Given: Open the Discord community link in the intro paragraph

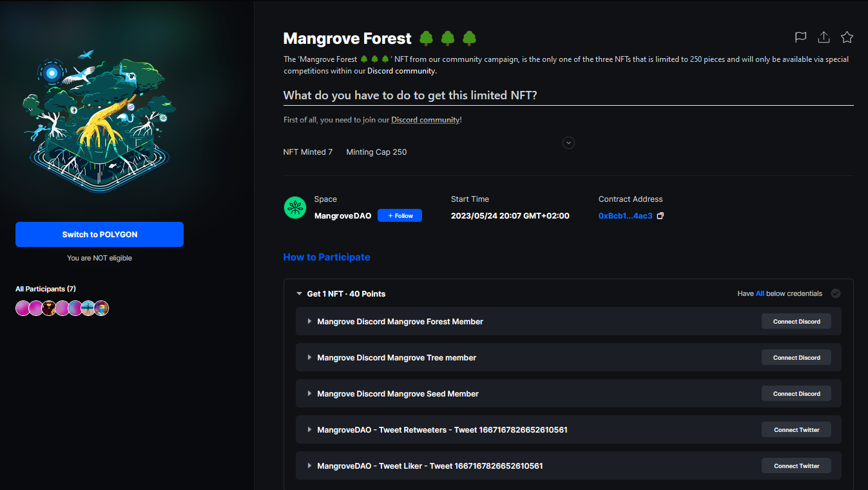Looking at the screenshot, I should [401, 71].
